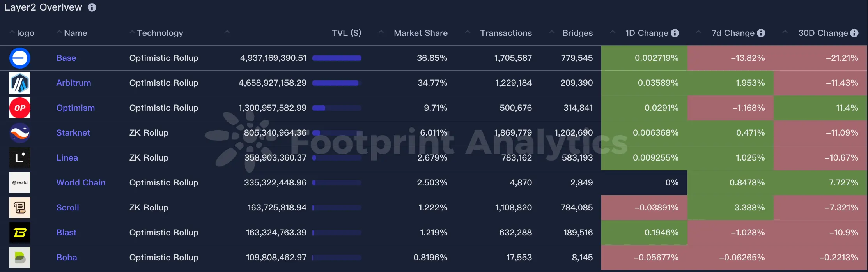This screenshot has width=868, height=272.
Task: Open the World Chain link
Action: pos(81,183)
